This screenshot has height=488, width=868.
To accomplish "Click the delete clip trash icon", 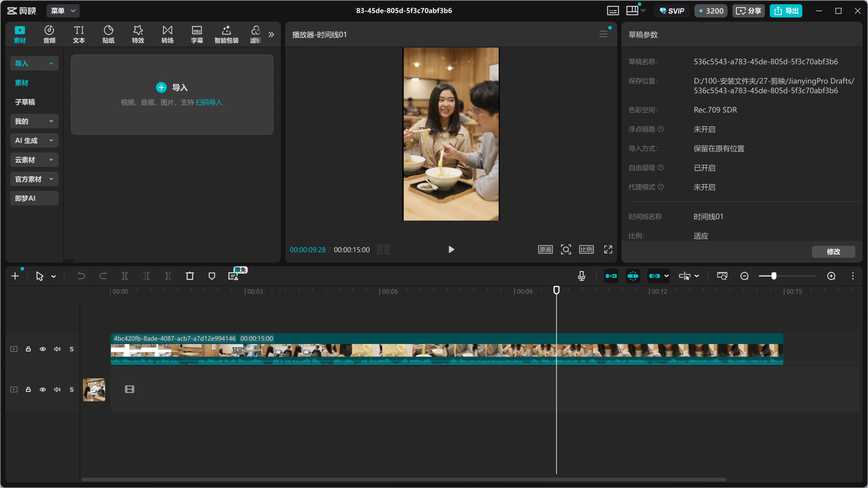I will click(x=190, y=276).
